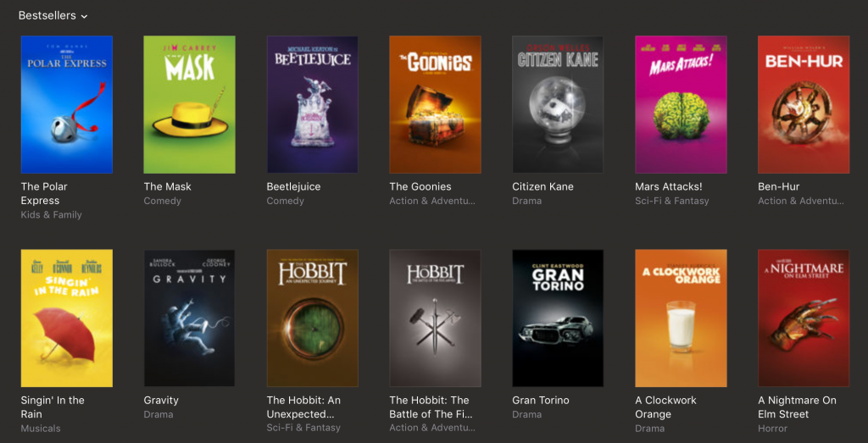Click Drama genre under A Clockwork Orange

click(x=650, y=428)
